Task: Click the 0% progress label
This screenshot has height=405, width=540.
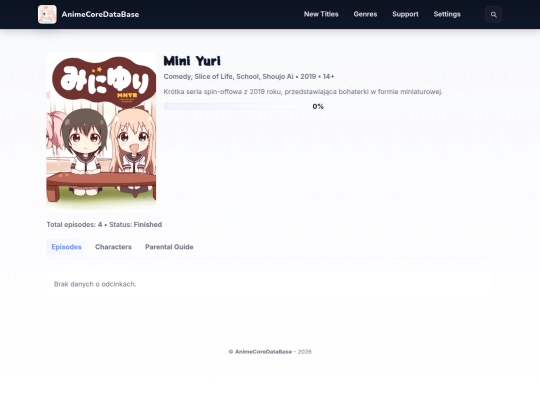Action: [x=318, y=106]
